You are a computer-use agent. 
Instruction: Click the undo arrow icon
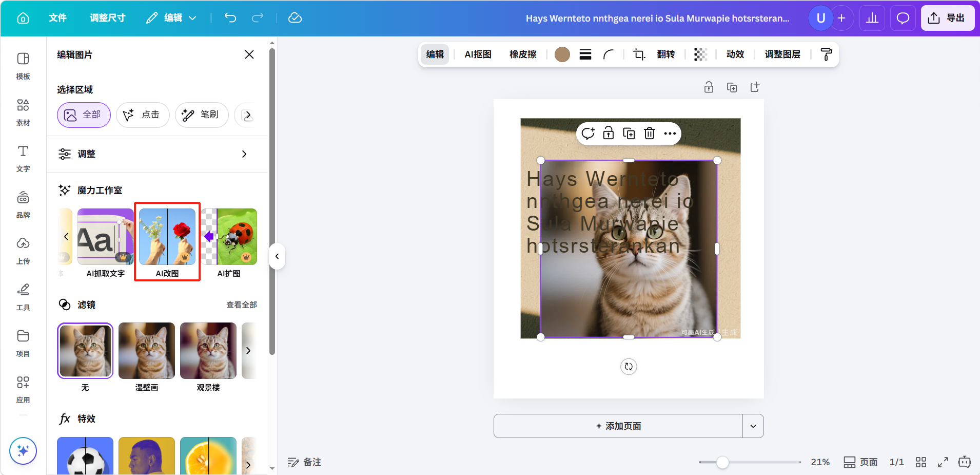[x=230, y=18]
